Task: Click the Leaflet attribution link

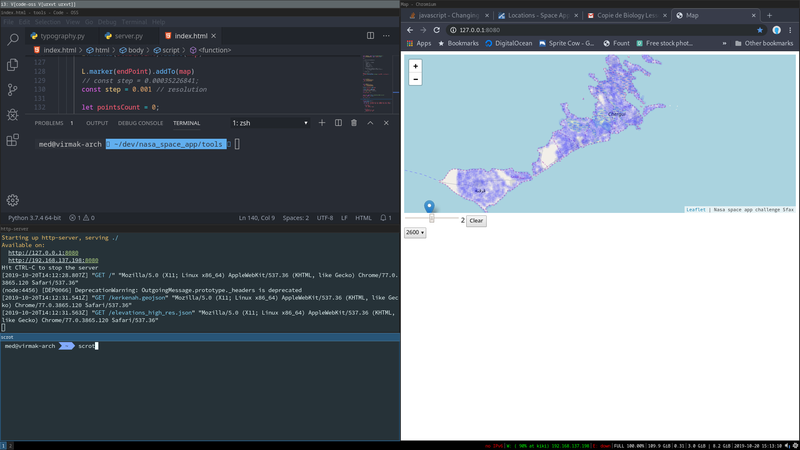Action: click(x=695, y=210)
